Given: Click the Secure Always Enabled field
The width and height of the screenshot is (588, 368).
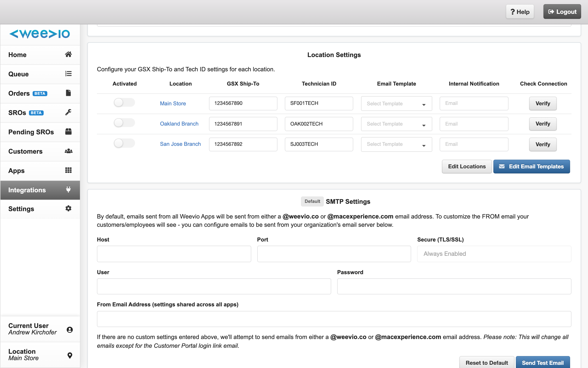Looking at the screenshot, I should [x=494, y=254].
